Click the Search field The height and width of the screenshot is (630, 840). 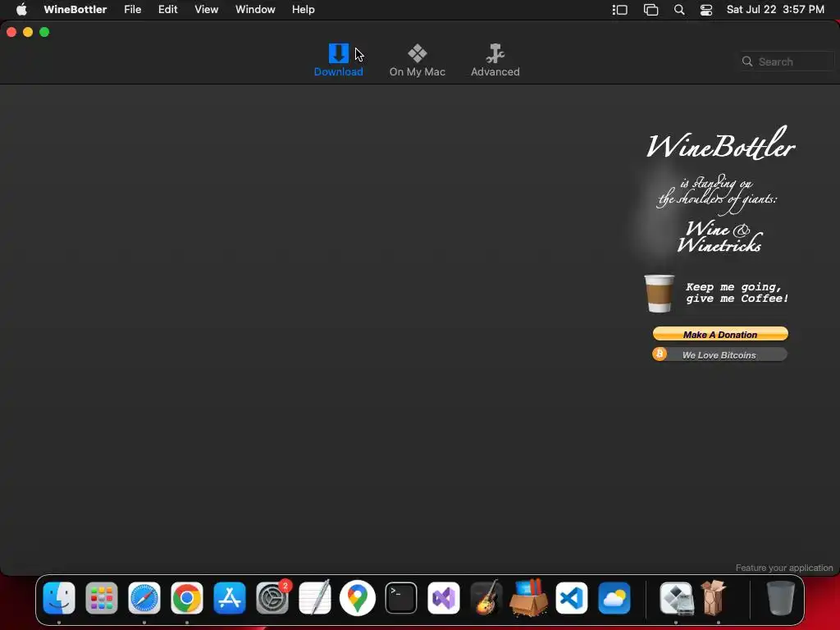pyautogui.click(x=787, y=62)
